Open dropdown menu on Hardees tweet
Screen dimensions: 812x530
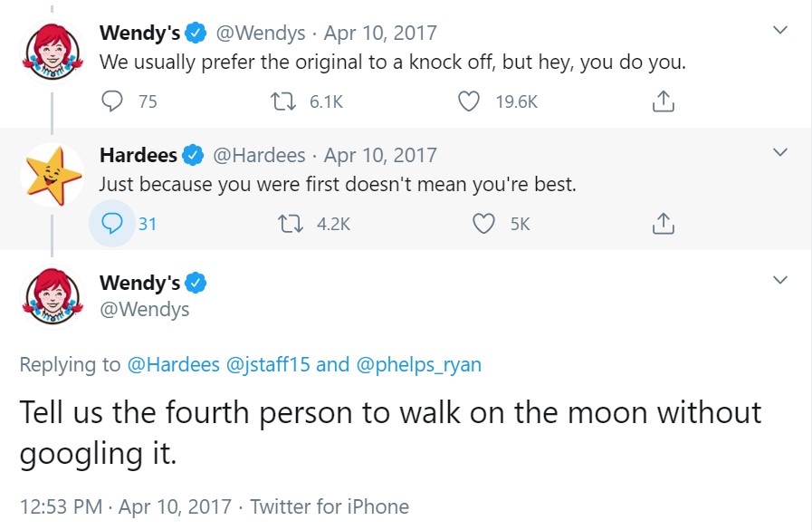(x=779, y=152)
